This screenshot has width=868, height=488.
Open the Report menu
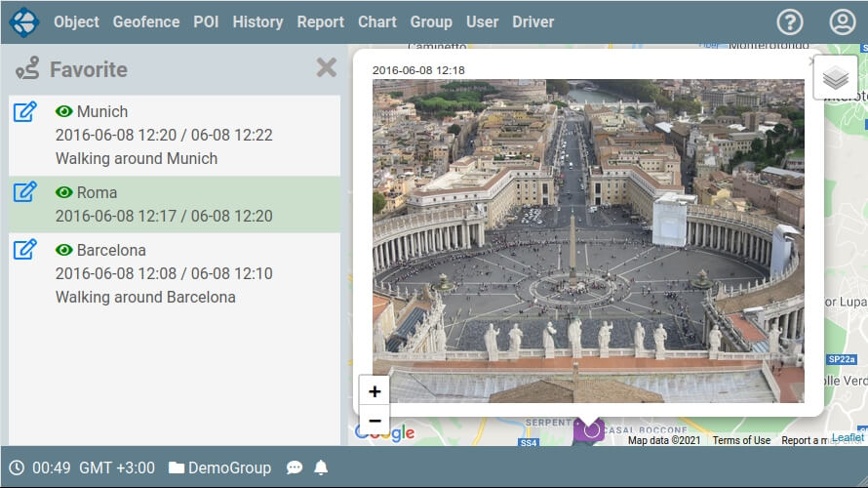pyautogui.click(x=320, y=21)
